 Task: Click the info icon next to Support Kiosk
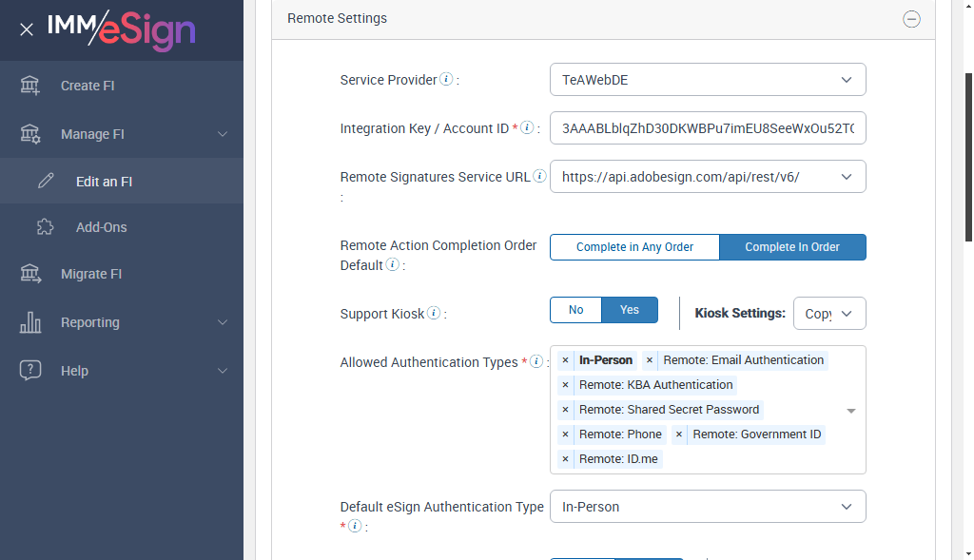(x=434, y=313)
